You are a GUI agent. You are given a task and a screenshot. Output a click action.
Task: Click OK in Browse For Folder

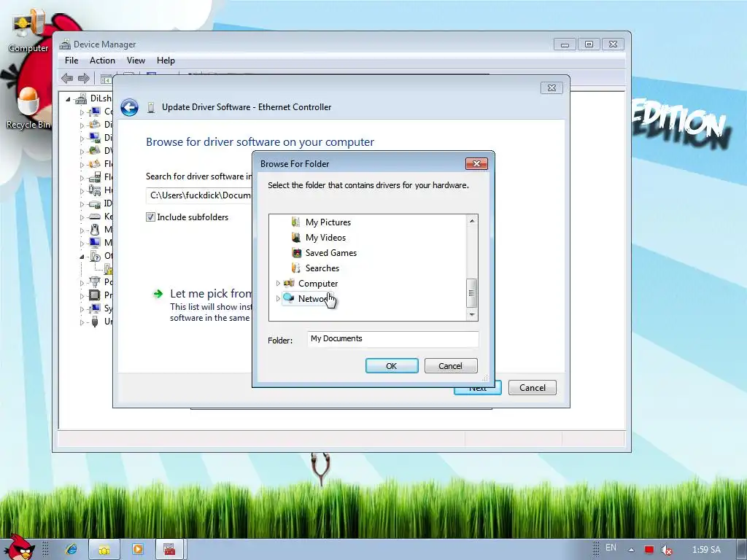(392, 366)
